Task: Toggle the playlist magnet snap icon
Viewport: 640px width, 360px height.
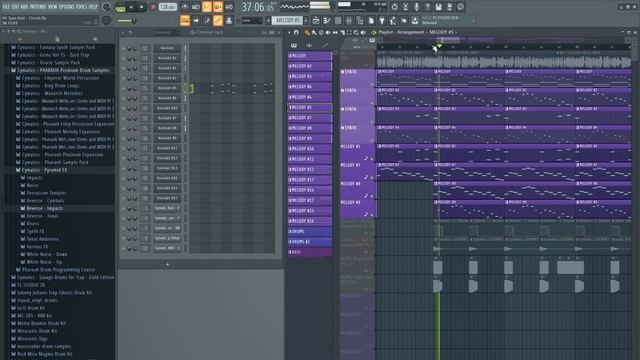Action: [296, 32]
